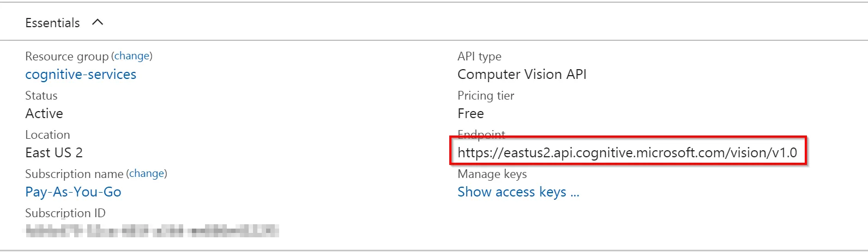Open the Pay-As-You-Go subscription link

point(73,192)
